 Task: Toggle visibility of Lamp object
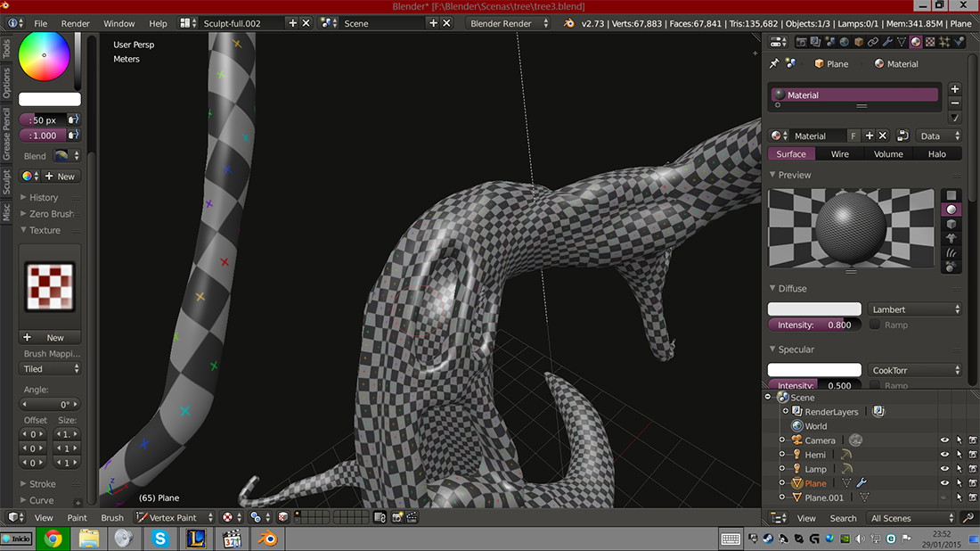(945, 469)
